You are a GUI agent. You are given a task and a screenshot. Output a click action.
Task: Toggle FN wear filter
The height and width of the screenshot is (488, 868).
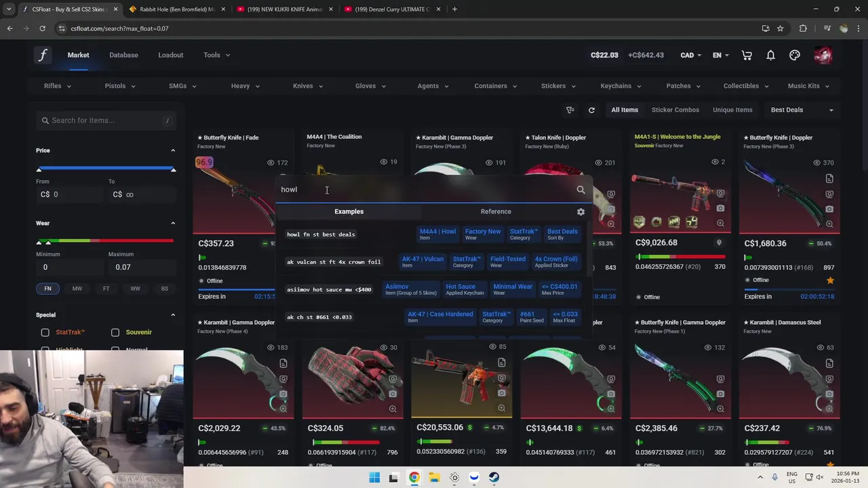click(x=47, y=289)
